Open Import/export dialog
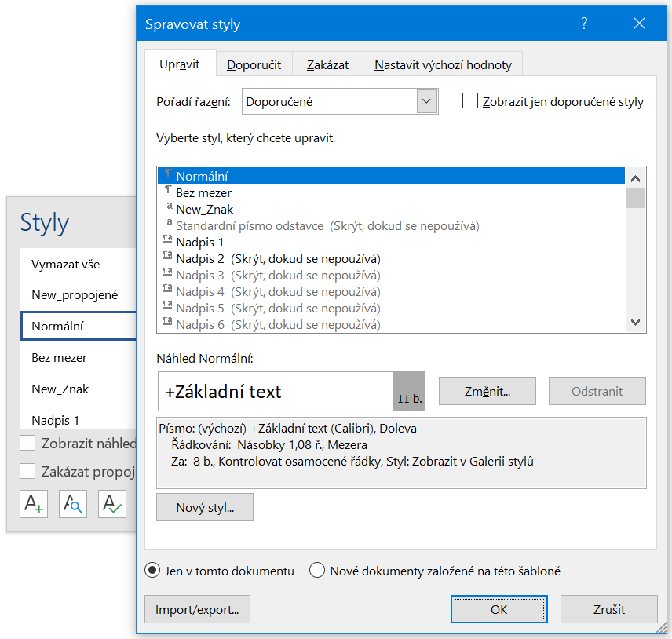This screenshot has height=639, width=672. (197, 609)
